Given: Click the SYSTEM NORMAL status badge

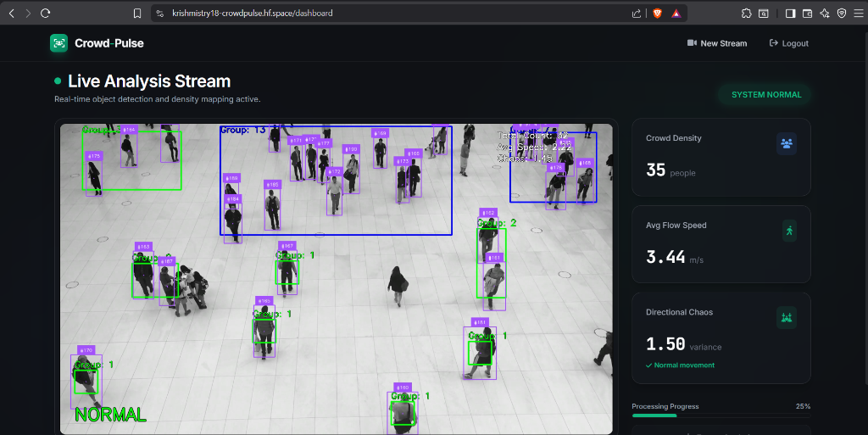Looking at the screenshot, I should [766, 95].
